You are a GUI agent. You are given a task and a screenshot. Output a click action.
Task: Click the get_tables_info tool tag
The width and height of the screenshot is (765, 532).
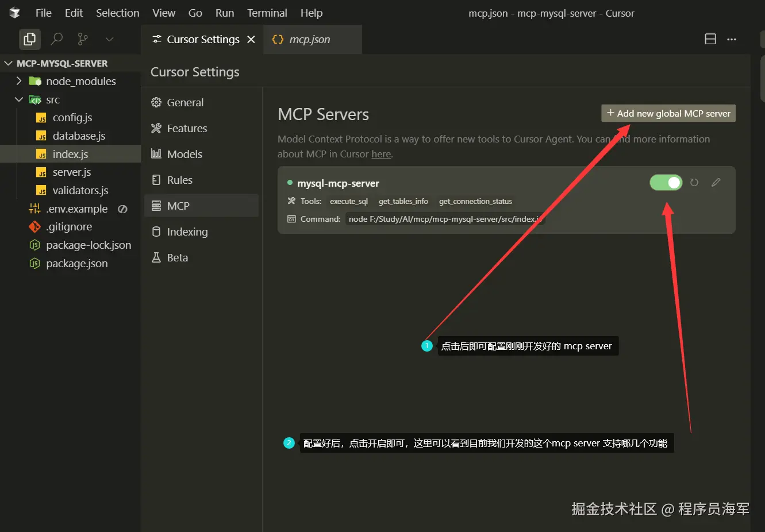403,201
